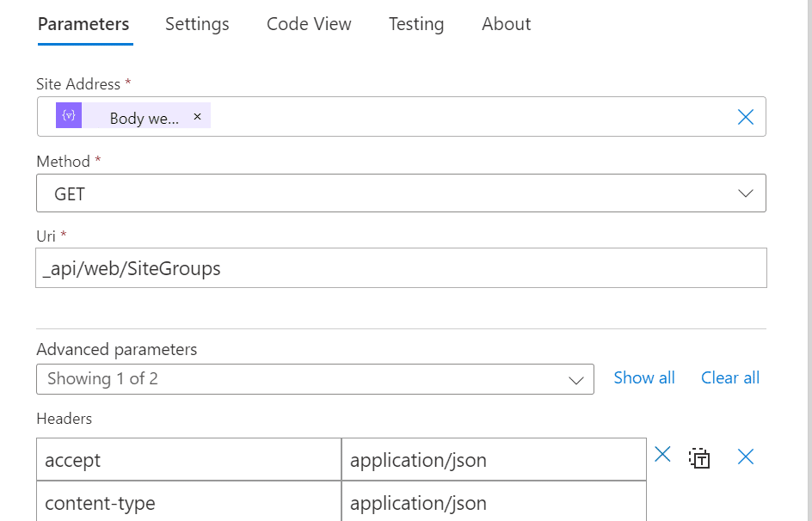This screenshot has height=521, width=812.
Task: Click the purple variable icon in Site Address
Action: [x=69, y=115]
